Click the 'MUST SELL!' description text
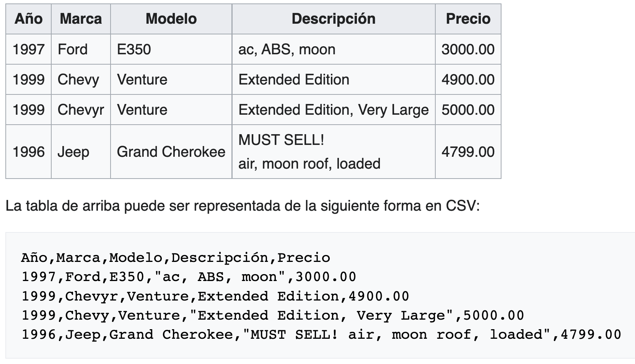The height and width of the screenshot is (364, 635). tap(282, 140)
